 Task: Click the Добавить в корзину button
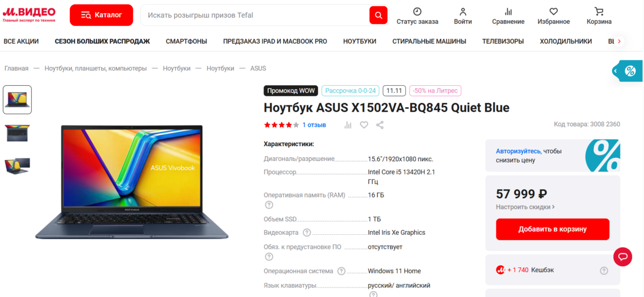[552, 229]
